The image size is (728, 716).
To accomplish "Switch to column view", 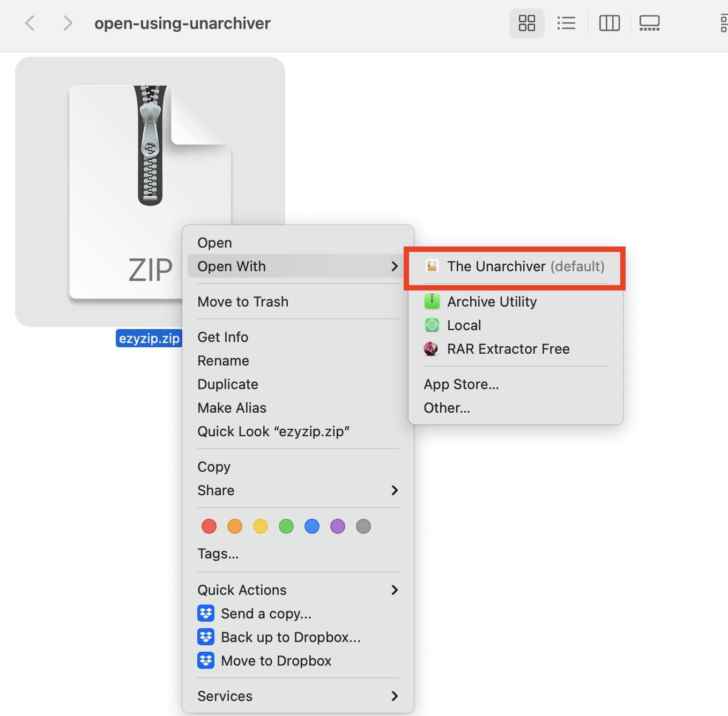I will [x=609, y=23].
